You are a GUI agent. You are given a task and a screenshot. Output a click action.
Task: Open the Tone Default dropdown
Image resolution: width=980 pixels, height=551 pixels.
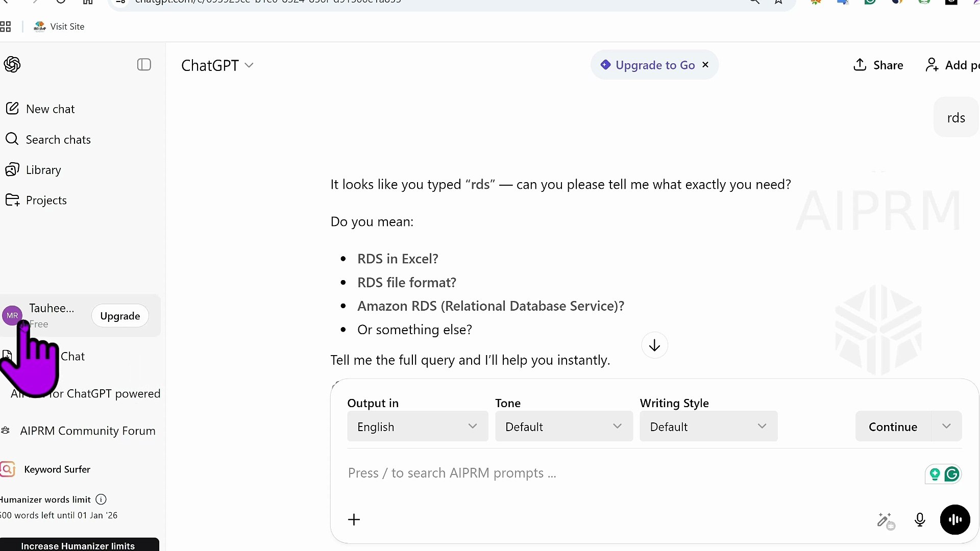[x=563, y=427]
